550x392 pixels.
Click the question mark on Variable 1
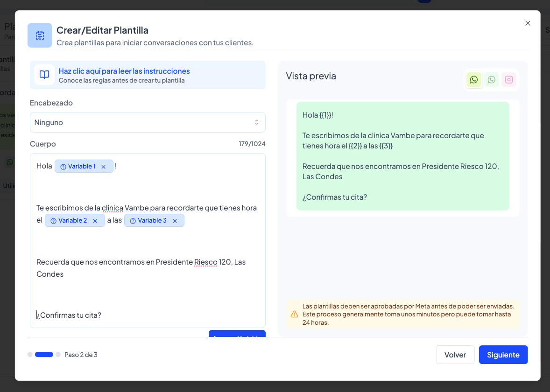coord(63,167)
